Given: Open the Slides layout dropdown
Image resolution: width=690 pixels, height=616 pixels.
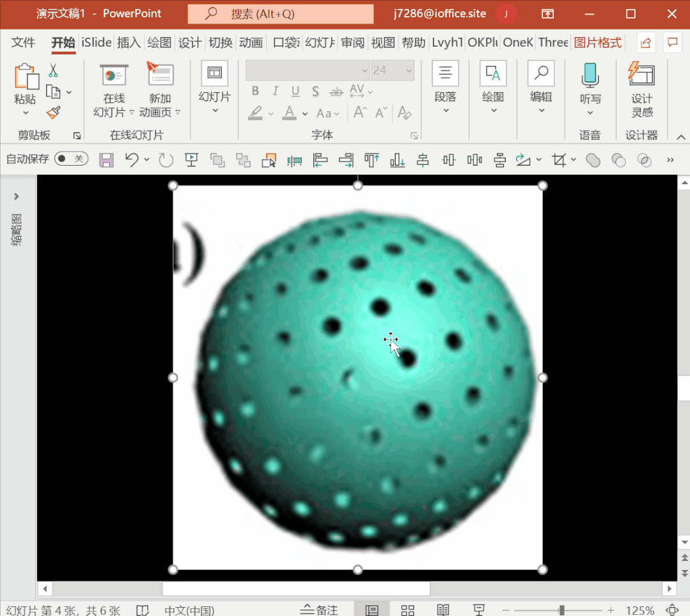Looking at the screenshot, I should pyautogui.click(x=215, y=88).
